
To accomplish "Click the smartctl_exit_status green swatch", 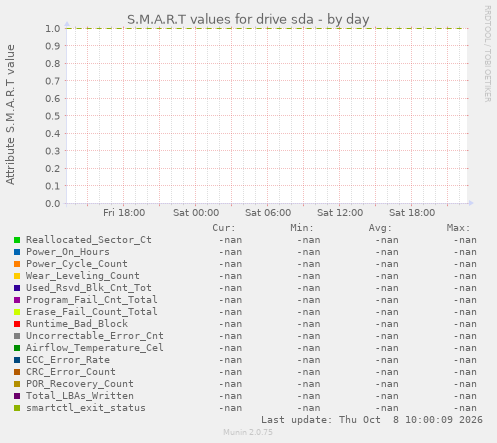I will (17, 408).
